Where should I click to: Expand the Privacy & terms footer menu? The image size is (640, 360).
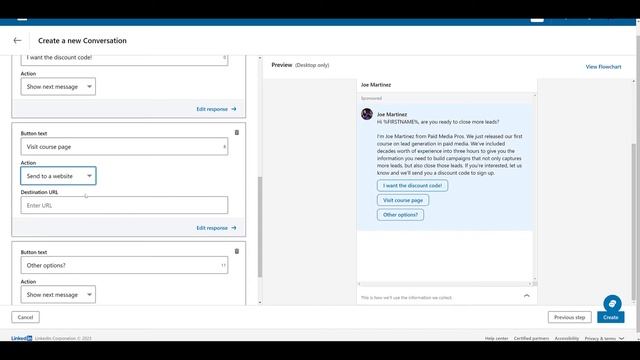pyautogui.click(x=604, y=338)
